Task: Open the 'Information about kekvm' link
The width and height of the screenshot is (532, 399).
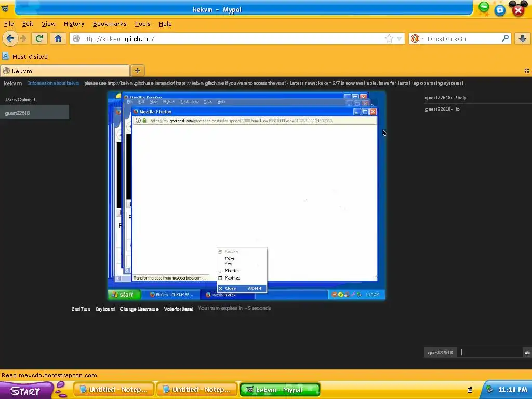Action: 54,83
